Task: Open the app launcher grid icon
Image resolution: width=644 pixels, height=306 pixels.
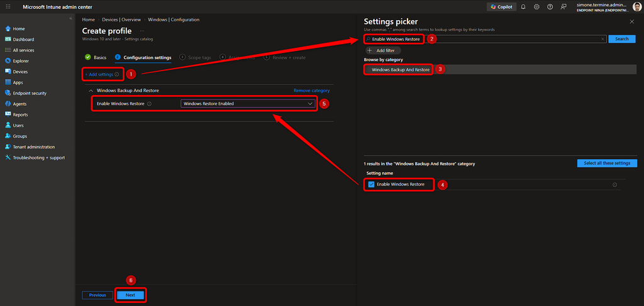Action: tap(8, 6)
